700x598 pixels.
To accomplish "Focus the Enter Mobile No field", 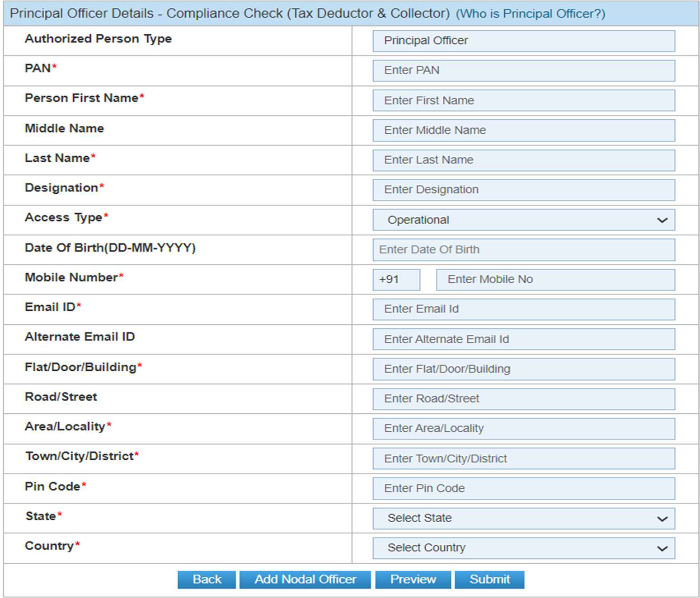I will tap(555, 280).
